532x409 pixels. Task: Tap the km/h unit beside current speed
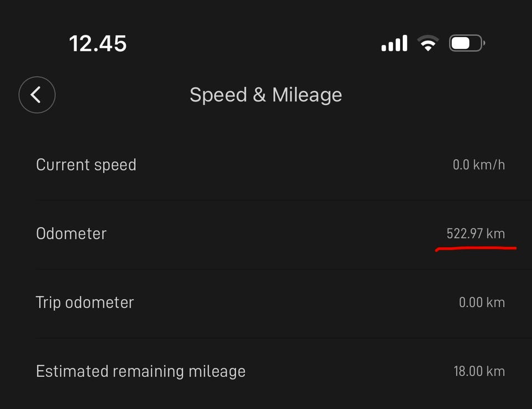(489, 165)
